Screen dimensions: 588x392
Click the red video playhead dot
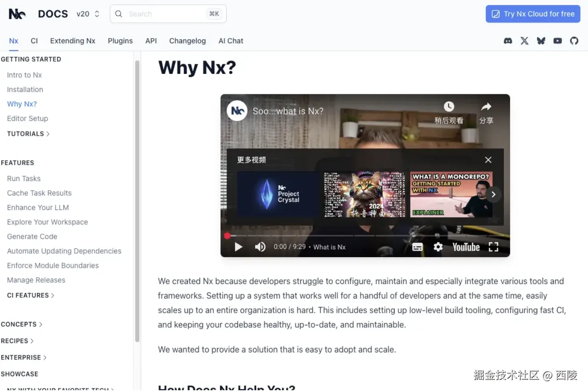click(227, 236)
